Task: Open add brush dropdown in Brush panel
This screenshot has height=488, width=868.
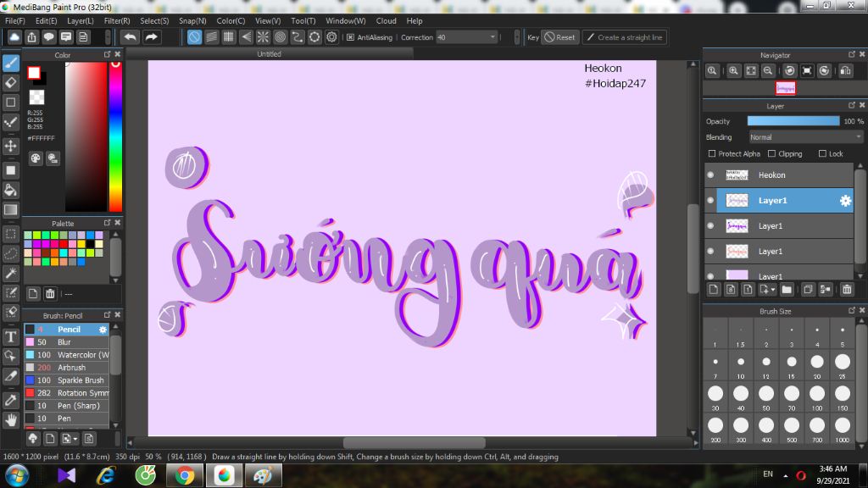Action: point(70,439)
